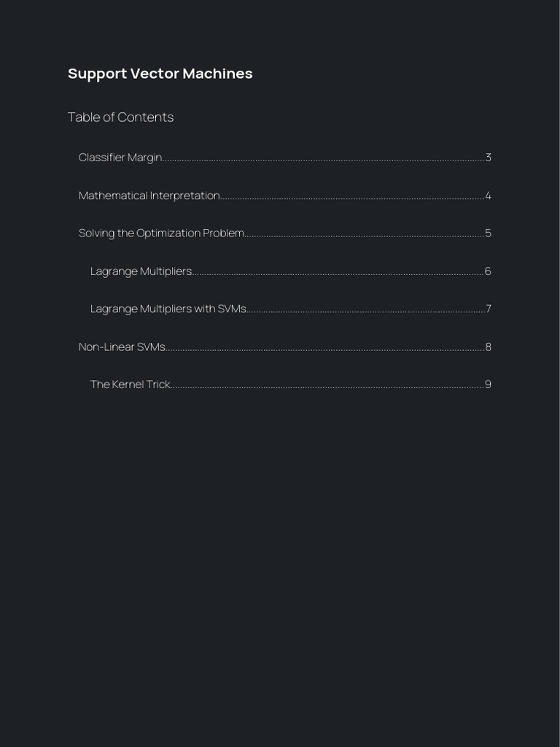Image resolution: width=560 pixels, height=747 pixels.
Task: Click page number 4 for Mathematical Interpretation
Action: click(488, 196)
